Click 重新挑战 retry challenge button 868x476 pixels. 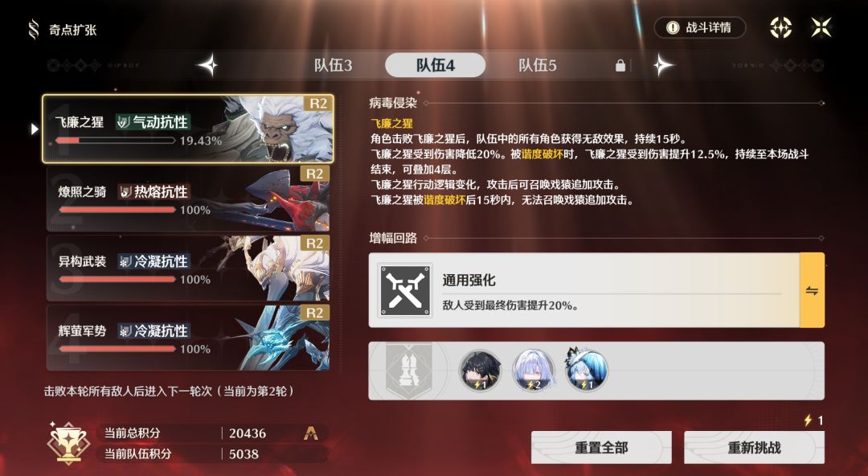[755, 447]
